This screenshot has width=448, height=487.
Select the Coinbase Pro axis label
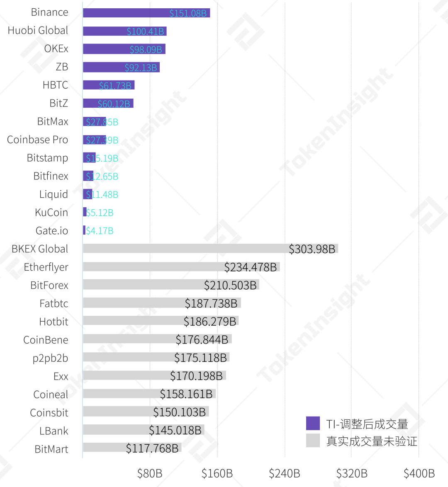pos(37,140)
